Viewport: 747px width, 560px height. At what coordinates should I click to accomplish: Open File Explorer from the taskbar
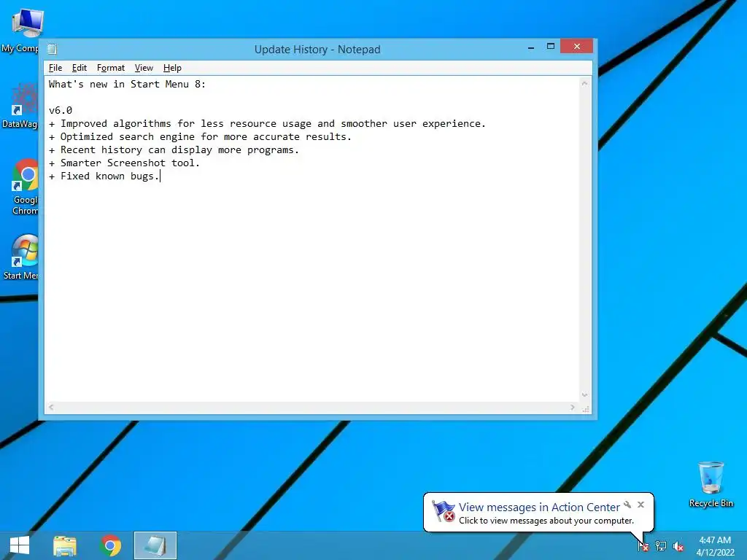click(x=65, y=545)
